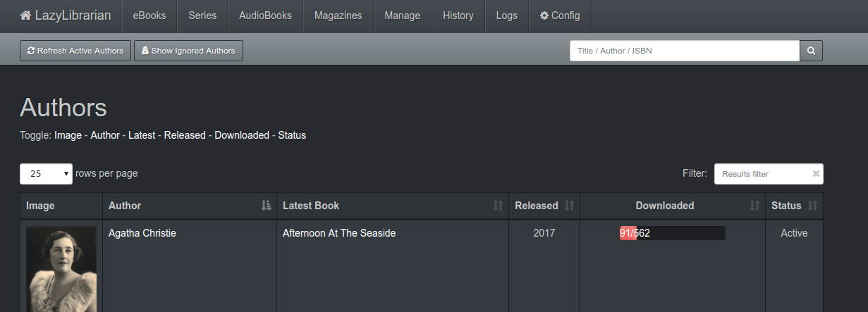This screenshot has height=312, width=868.
Task: Sort by Status column sort icon
Action: tap(812, 206)
